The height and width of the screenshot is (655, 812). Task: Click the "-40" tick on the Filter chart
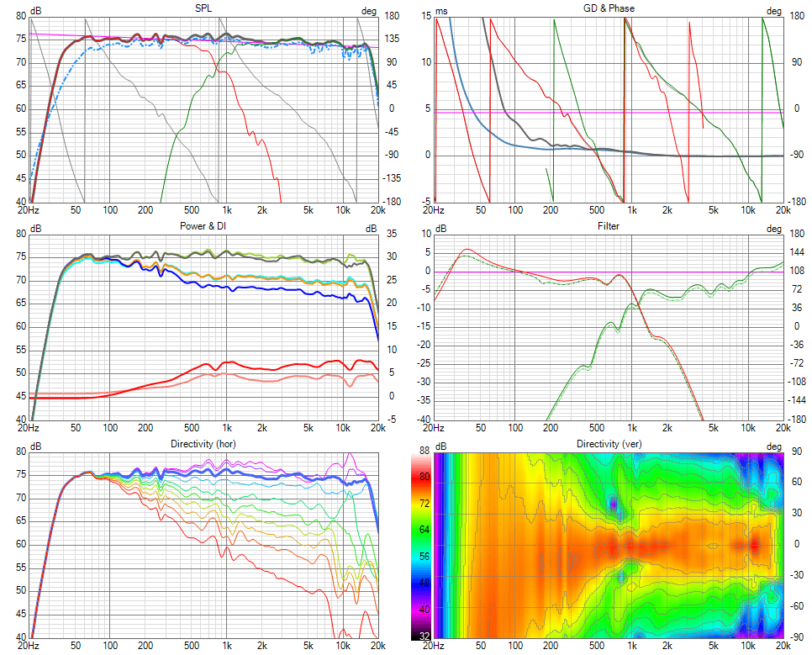click(424, 419)
